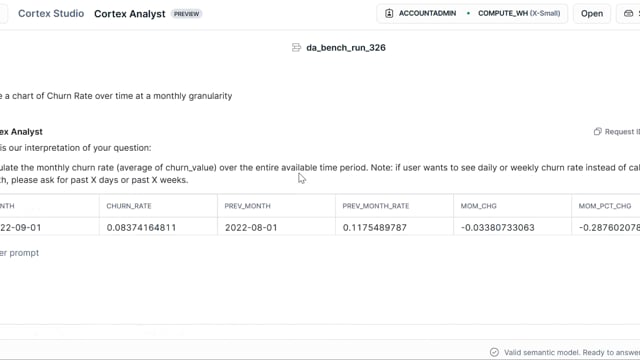Click the semantic model file icon
The image size is (640, 360).
click(296, 48)
